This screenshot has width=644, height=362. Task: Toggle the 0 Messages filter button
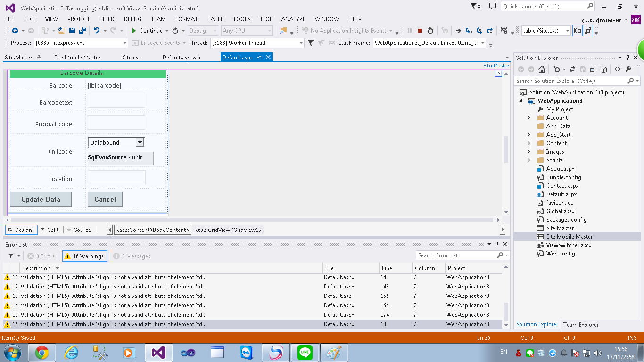132,256
